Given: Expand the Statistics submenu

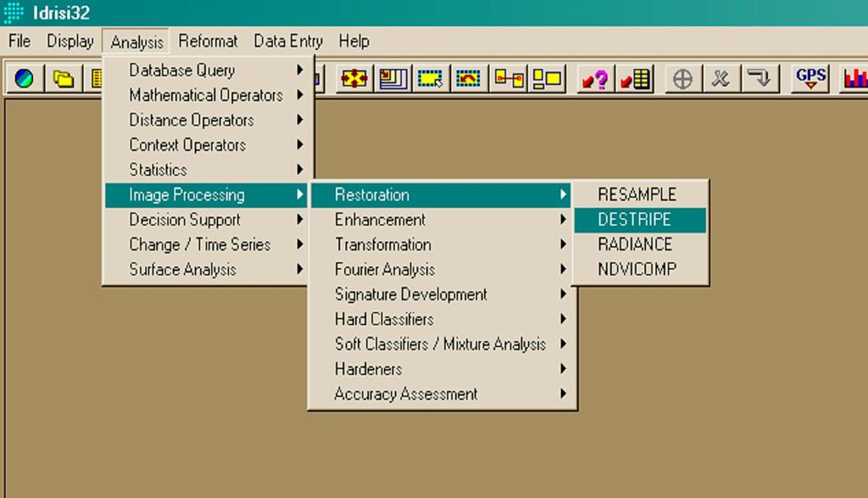Looking at the screenshot, I should pyautogui.click(x=206, y=170).
